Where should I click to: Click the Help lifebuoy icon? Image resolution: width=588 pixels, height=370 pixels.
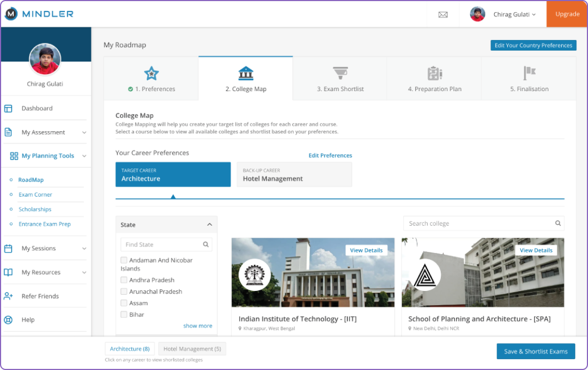(x=8, y=320)
